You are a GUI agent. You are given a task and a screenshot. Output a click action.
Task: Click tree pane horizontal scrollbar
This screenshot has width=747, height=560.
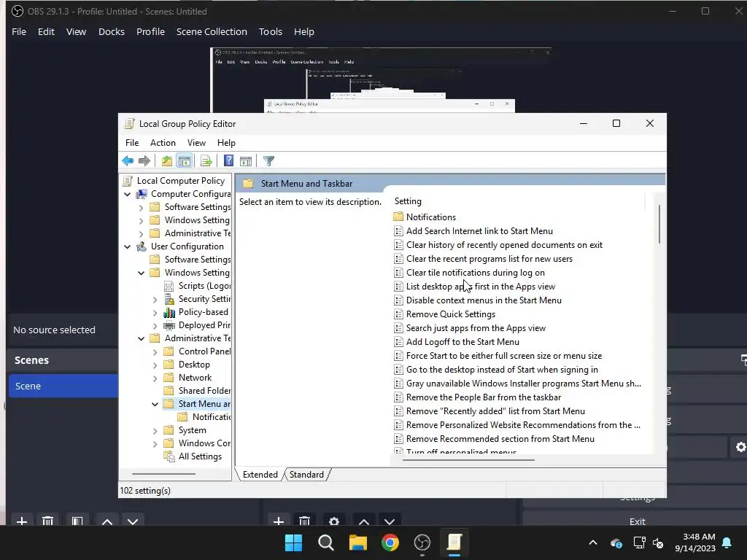pos(163,474)
